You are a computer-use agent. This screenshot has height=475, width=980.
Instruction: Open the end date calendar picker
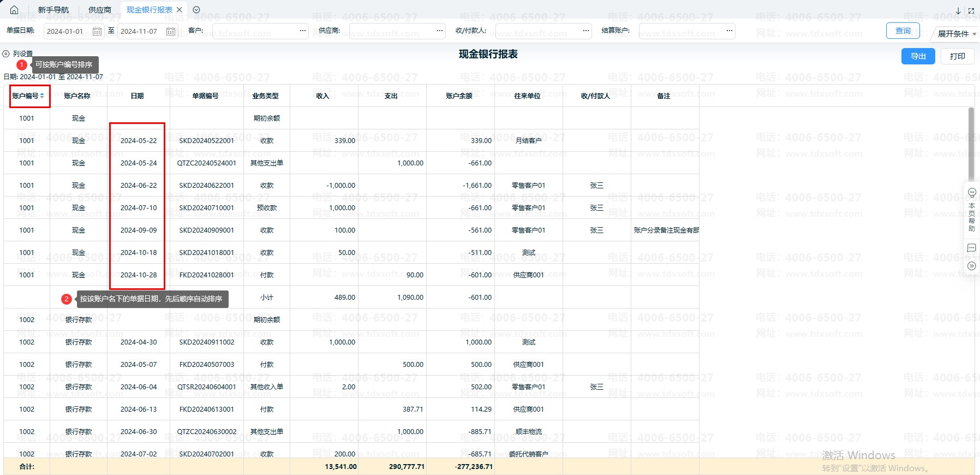click(171, 31)
